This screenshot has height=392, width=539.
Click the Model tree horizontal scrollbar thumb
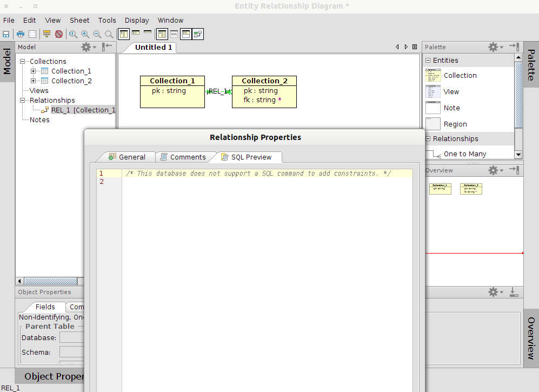tap(50, 281)
